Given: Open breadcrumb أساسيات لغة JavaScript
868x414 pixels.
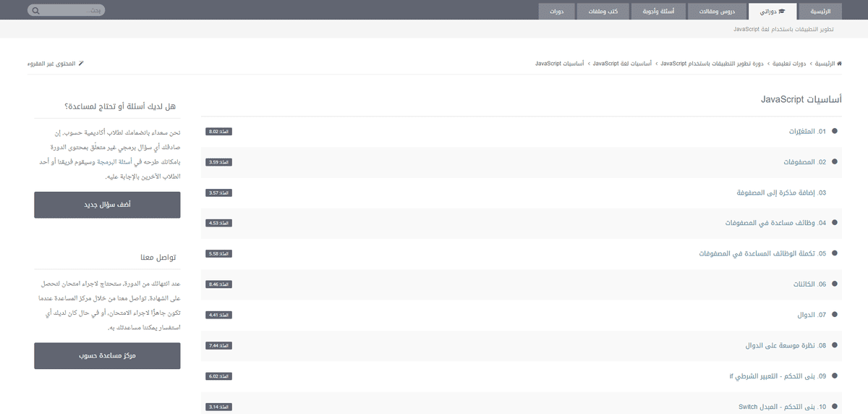Looking at the screenshot, I should [x=622, y=64].
